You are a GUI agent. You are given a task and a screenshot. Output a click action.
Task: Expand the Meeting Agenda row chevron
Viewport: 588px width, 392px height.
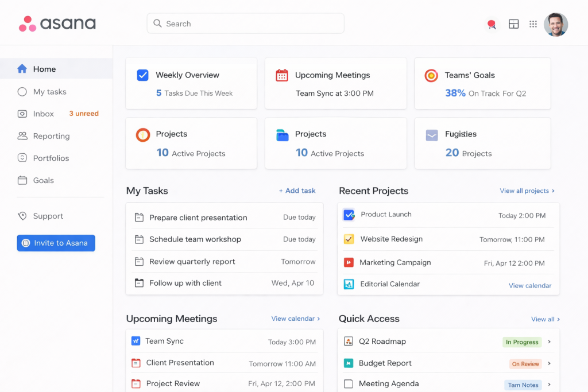tap(550, 385)
